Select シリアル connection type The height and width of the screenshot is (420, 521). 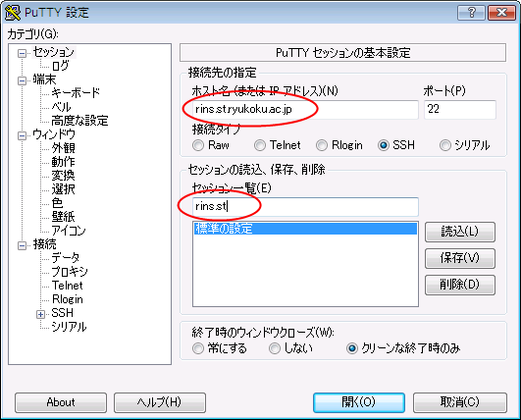[445, 145]
